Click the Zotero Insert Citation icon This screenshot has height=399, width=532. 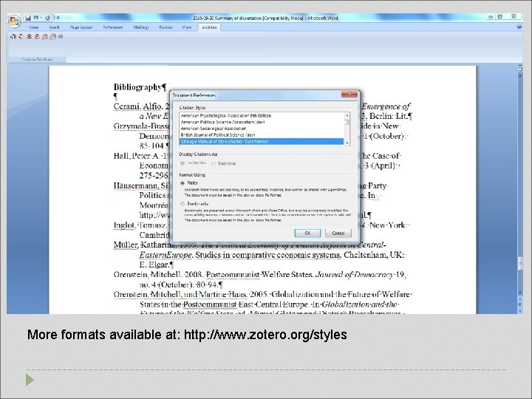(13, 36)
